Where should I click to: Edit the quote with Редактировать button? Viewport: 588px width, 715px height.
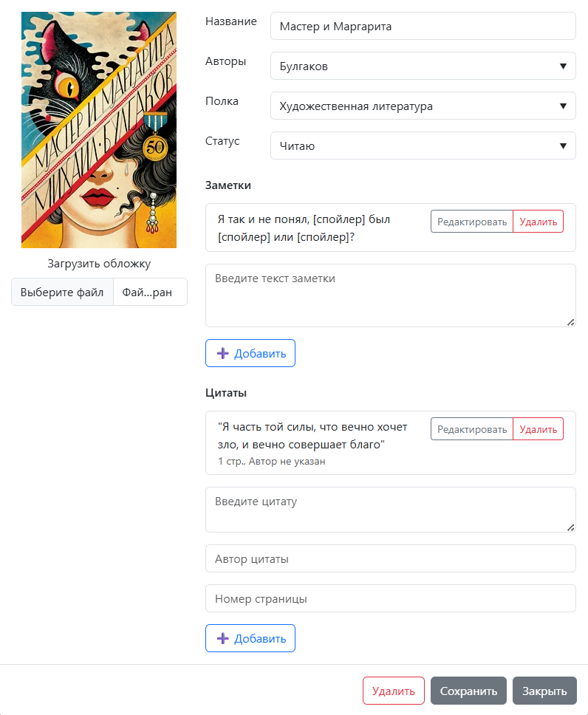pos(472,429)
